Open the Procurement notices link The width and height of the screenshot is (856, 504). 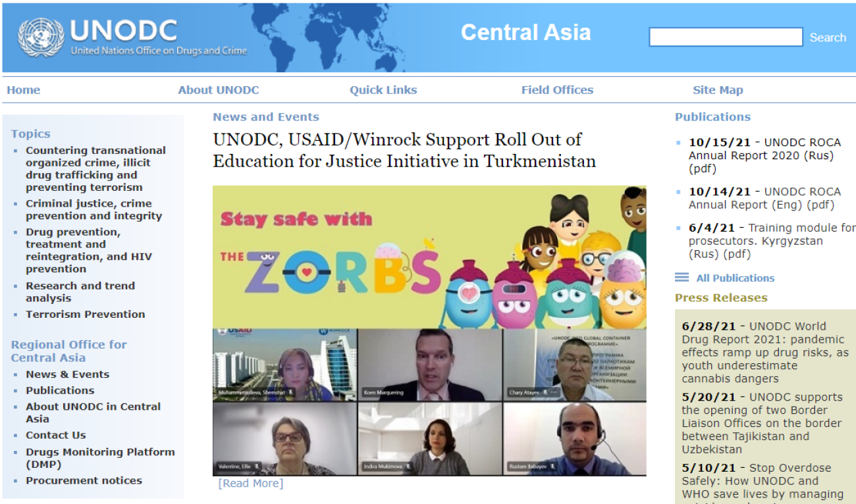coord(84,480)
